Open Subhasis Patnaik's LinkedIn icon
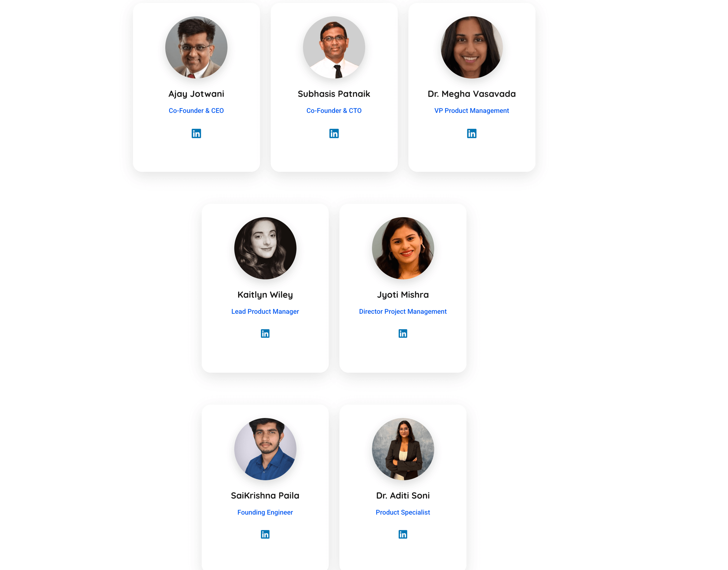Screen dimensions: 728x570 pyautogui.click(x=333, y=134)
